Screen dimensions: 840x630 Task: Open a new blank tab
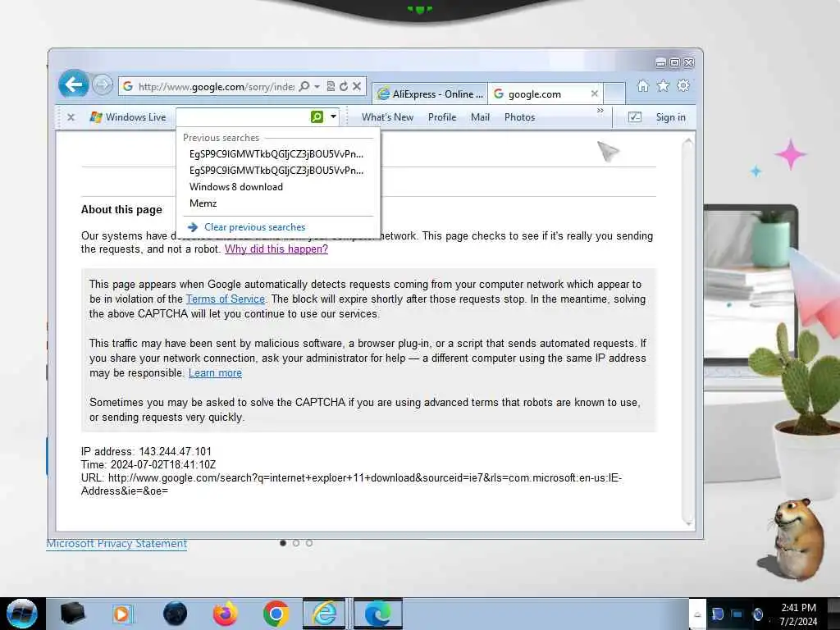point(614,94)
